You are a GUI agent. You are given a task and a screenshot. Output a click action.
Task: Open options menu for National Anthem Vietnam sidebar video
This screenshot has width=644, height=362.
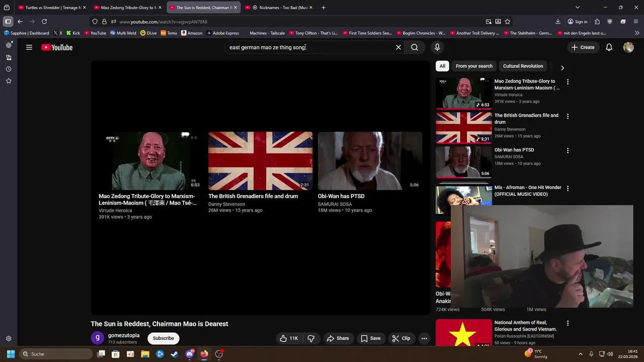568,323
